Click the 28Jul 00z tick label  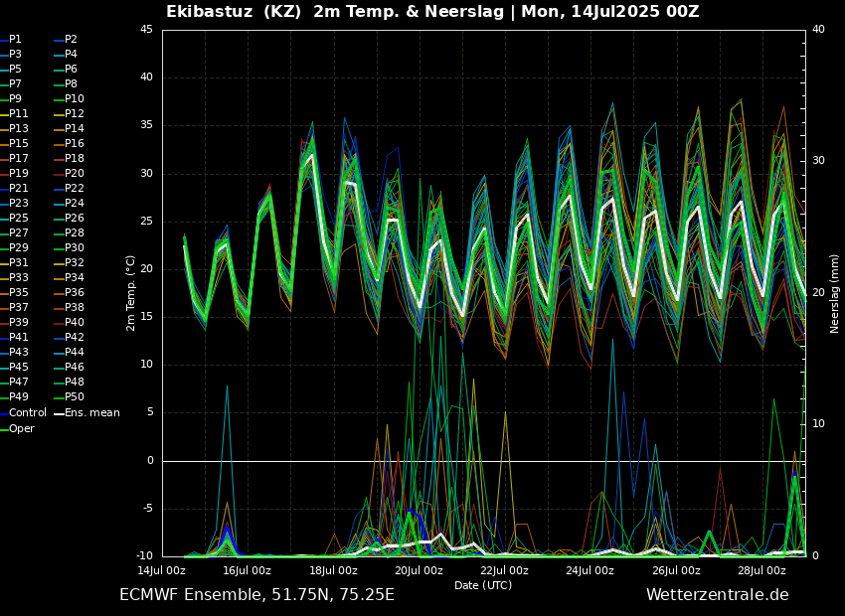pos(761,570)
